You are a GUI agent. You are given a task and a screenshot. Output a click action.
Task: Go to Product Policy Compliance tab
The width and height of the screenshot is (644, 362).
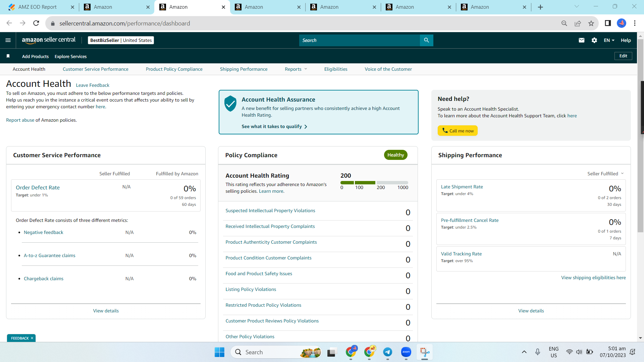pyautogui.click(x=174, y=69)
